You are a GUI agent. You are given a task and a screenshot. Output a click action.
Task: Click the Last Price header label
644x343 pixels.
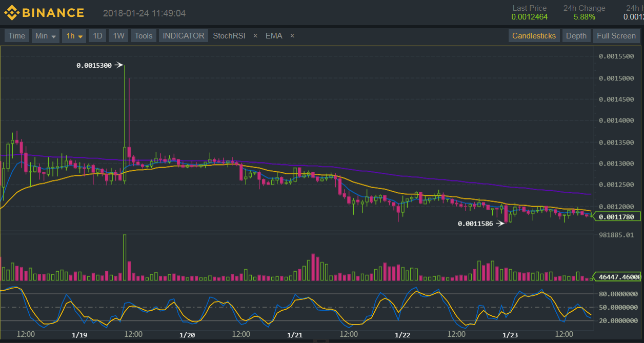(530, 8)
